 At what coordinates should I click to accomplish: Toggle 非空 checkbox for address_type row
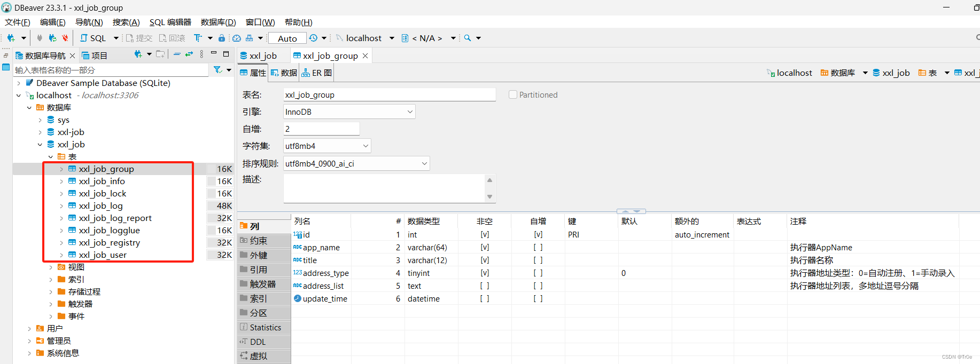tap(485, 273)
